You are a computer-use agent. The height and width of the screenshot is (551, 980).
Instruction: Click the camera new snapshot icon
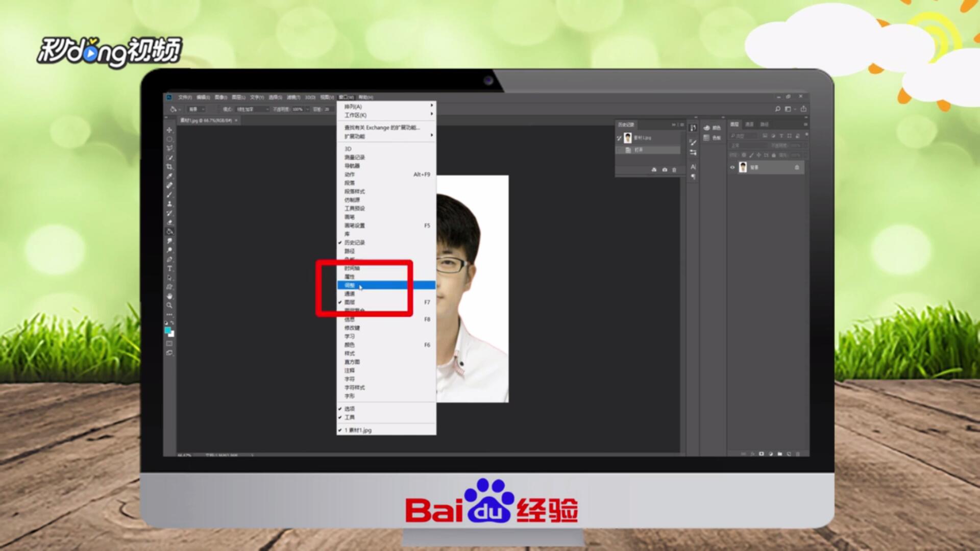[x=665, y=170]
